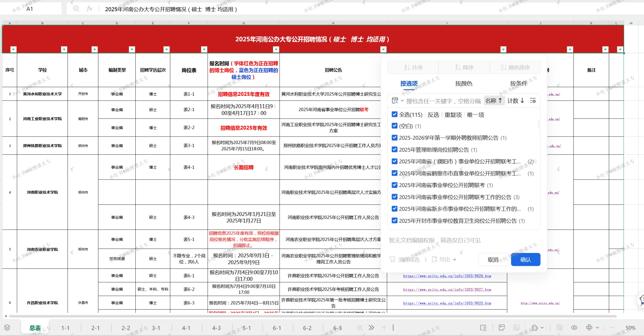Viewport: 644px width, 336px height.
Task: Uncheck the (空白) filter item
Action: click(394, 126)
